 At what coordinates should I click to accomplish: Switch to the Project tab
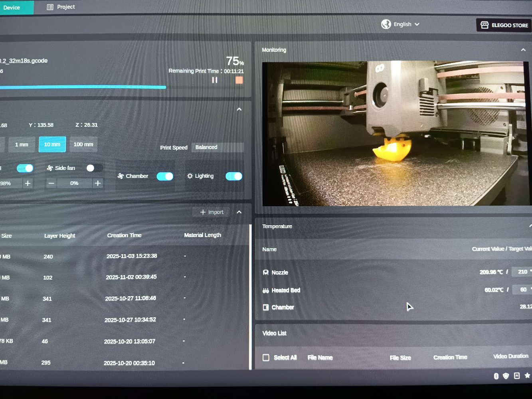coord(61,7)
